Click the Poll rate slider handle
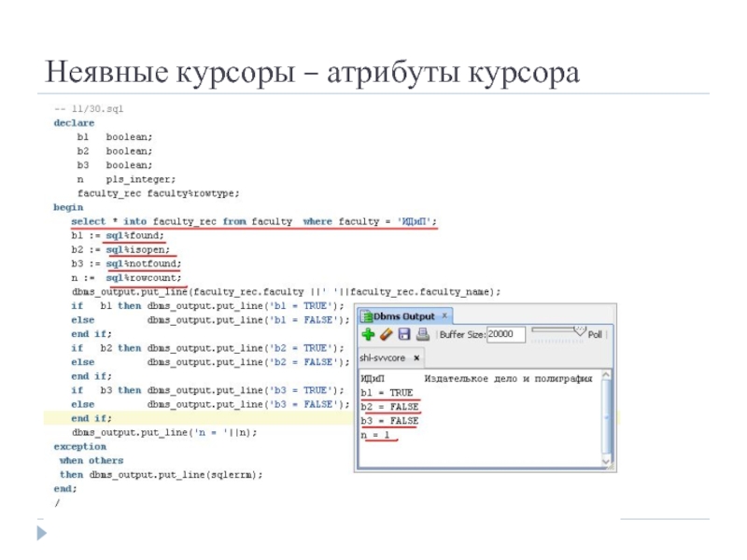 pyautogui.click(x=579, y=330)
